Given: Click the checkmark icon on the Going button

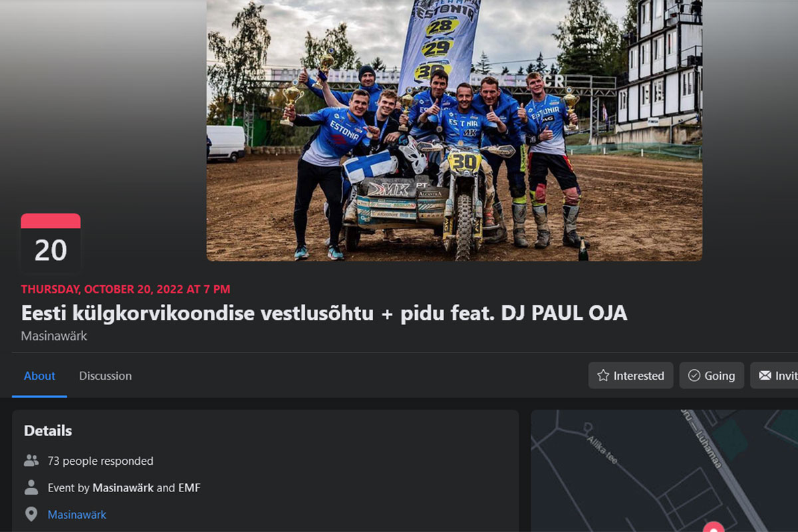Looking at the screenshot, I should [694, 376].
